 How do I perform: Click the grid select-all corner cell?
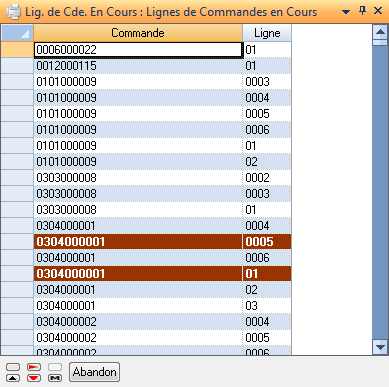17,33
